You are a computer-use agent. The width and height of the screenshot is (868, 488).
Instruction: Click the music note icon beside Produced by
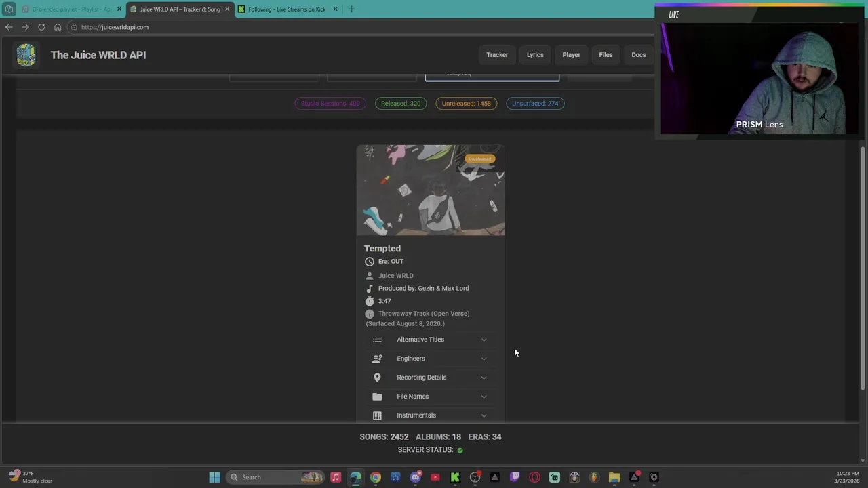(370, 289)
